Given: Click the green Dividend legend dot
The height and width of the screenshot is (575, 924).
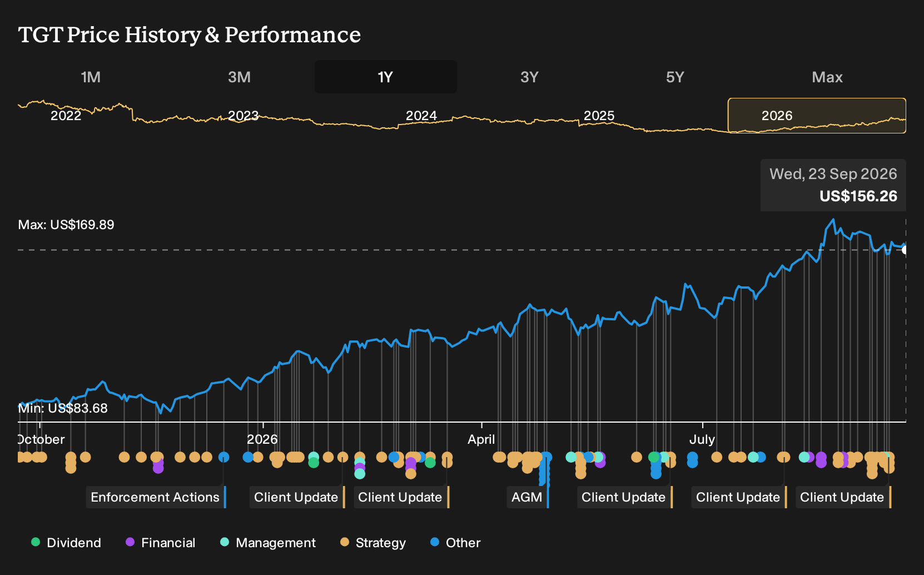Looking at the screenshot, I should click(x=36, y=542).
